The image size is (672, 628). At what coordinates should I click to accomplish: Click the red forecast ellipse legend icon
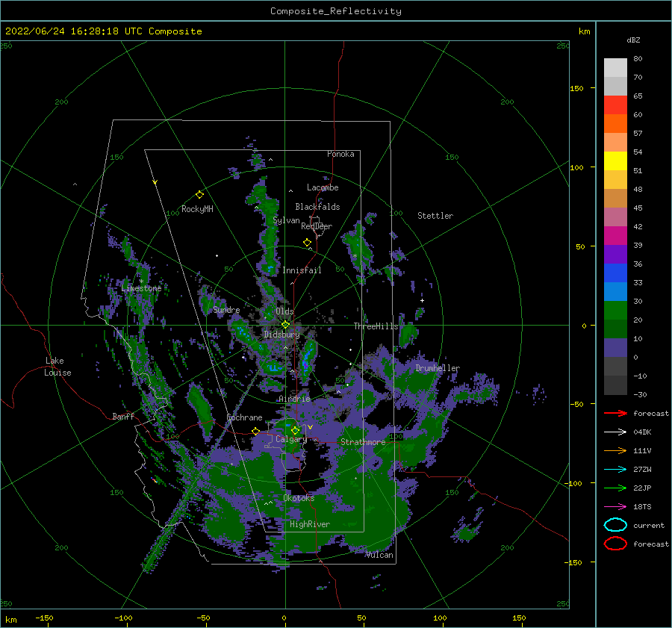(x=615, y=544)
